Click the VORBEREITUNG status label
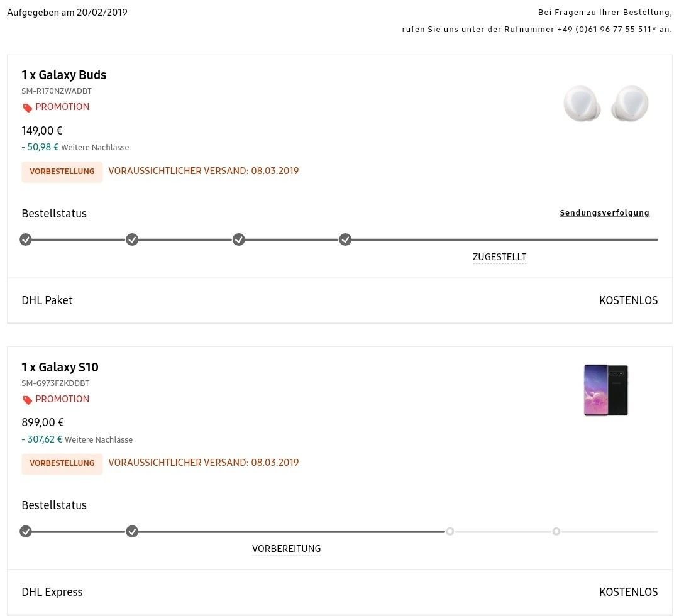Screen dimensions: 679x616 286,549
